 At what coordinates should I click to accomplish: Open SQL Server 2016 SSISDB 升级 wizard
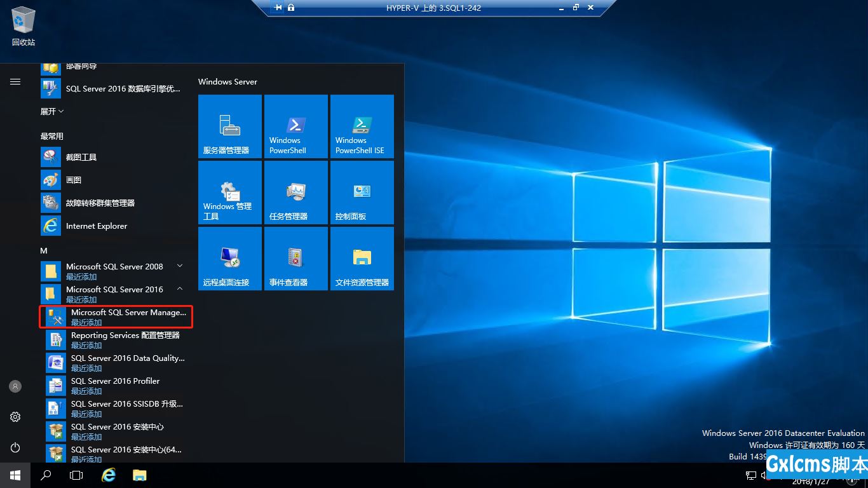[x=117, y=409]
